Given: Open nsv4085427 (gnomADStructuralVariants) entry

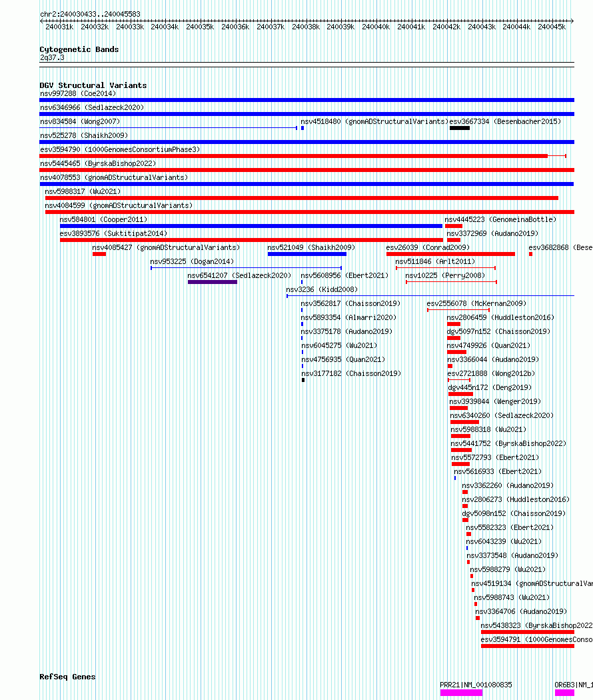Looking at the screenshot, I should 166,247.
